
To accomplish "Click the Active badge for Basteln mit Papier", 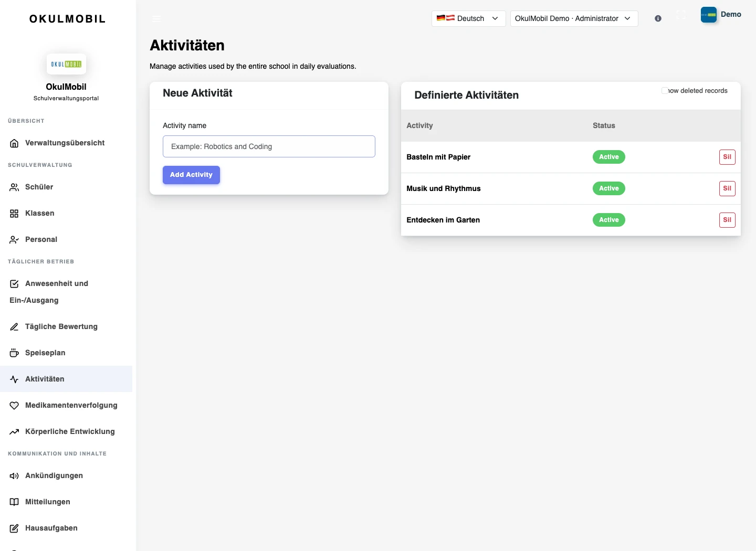I will coord(609,157).
